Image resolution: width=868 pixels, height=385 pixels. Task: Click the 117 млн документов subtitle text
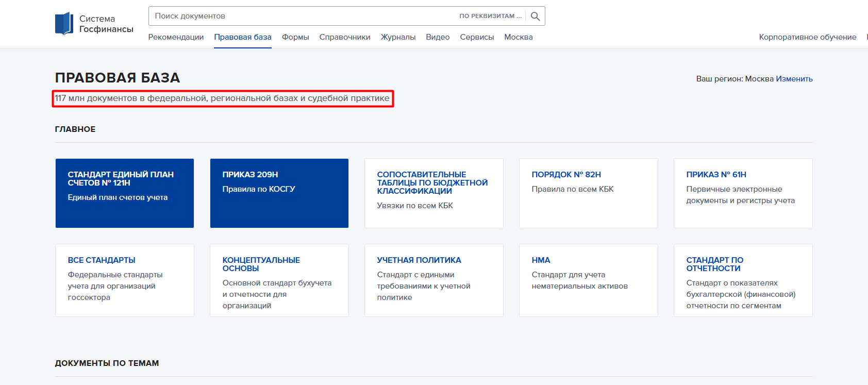pos(223,98)
